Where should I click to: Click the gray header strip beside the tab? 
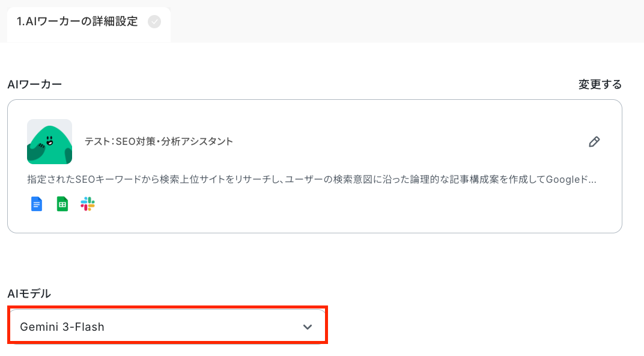click(407, 22)
